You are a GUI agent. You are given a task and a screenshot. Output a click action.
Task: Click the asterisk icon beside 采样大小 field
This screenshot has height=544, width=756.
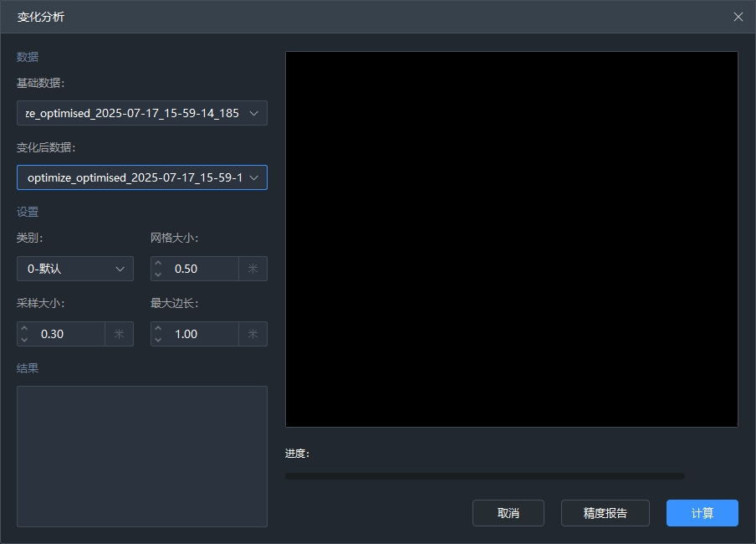(119, 334)
